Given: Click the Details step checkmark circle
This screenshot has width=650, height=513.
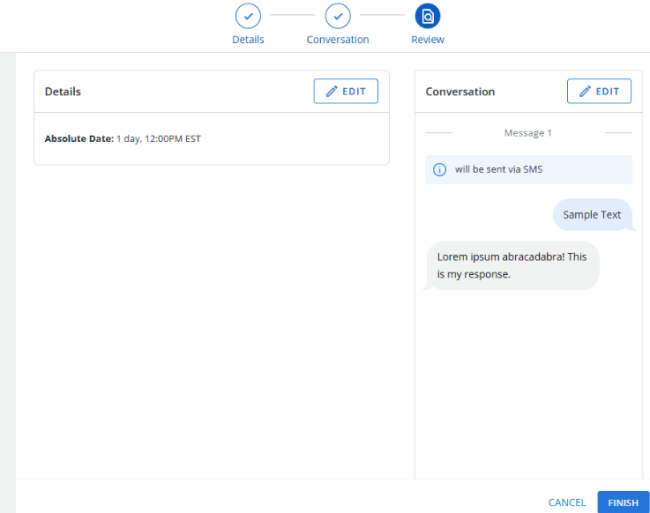Looking at the screenshot, I should click(x=248, y=16).
